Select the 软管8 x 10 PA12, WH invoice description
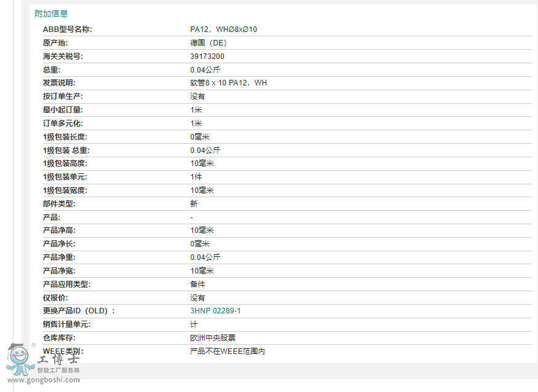The image size is (538, 392). pyautogui.click(x=228, y=83)
